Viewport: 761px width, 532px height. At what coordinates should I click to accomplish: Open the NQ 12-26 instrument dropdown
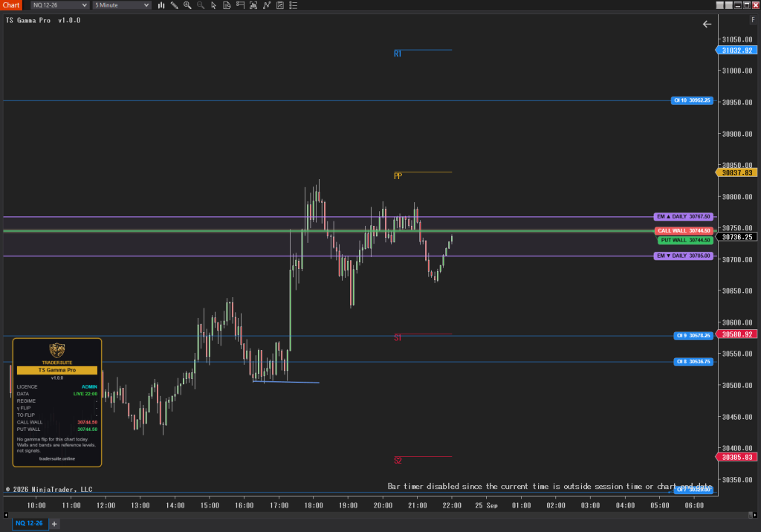coord(59,5)
